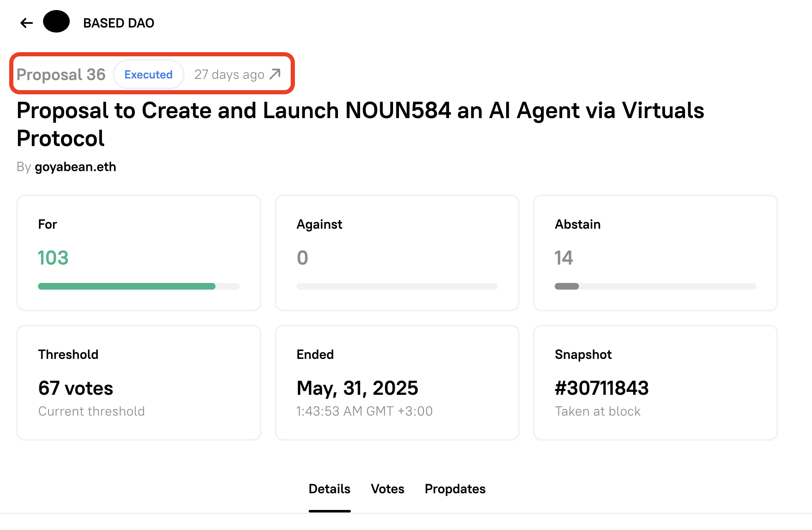This screenshot has width=812, height=530.
Task: Click the empty Against progress bar
Action: 397,286
